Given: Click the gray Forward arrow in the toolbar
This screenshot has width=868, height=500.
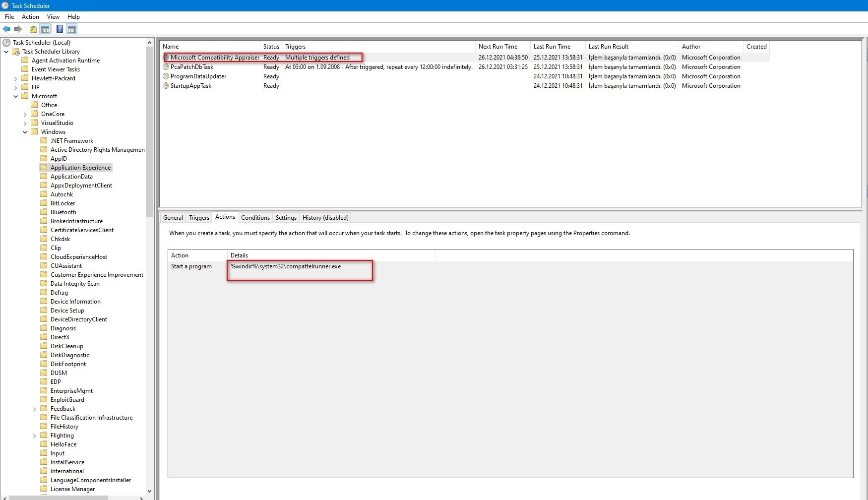Looking at the screenshot, I should [x=18, y=29].
